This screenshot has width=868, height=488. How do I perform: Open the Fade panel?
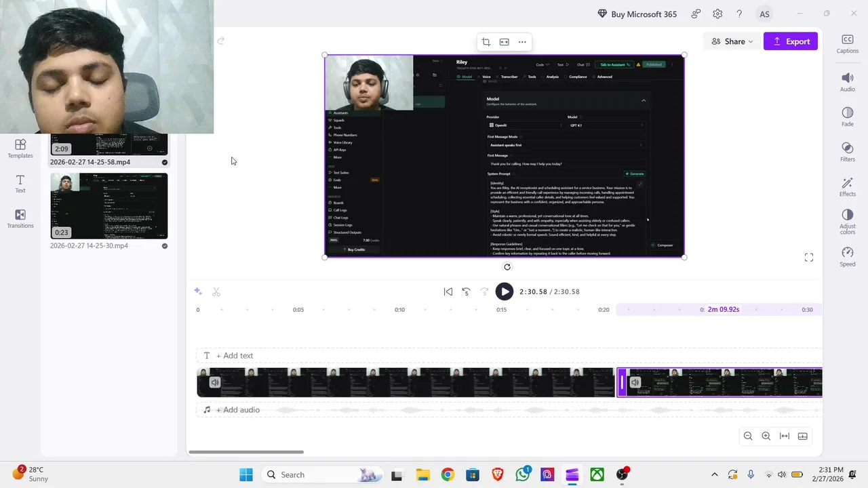(847, 117)
